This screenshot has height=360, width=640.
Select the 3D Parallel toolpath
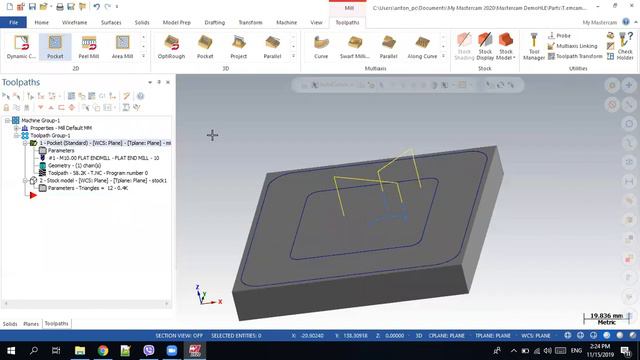click(272, 47)
